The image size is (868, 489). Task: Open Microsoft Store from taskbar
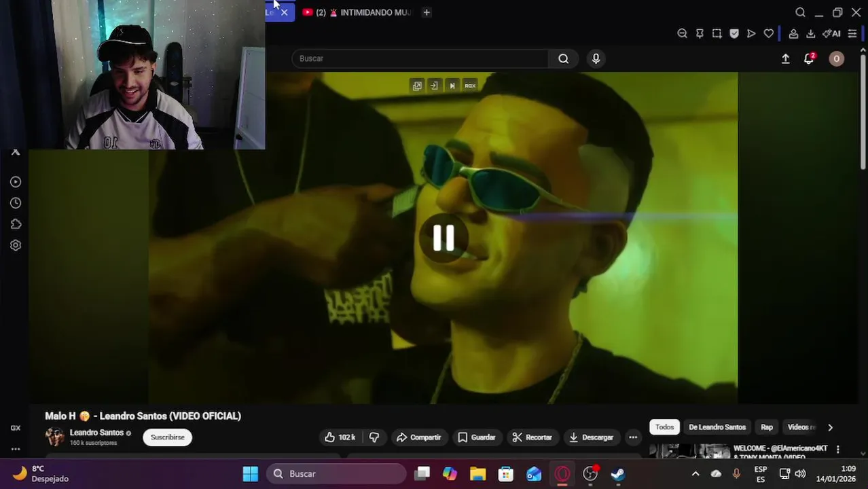tap(506, 474)
